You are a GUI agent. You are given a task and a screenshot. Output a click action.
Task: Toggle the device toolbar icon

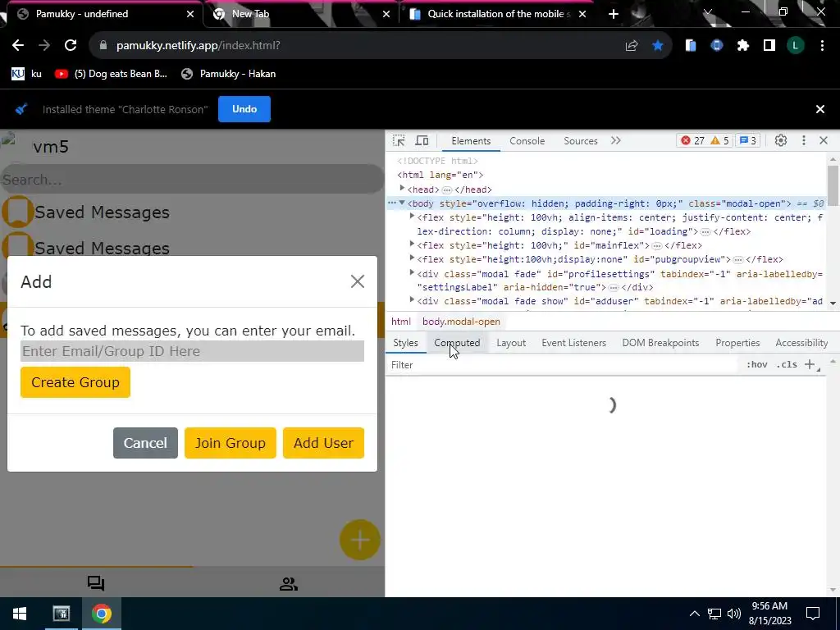pyautogui.click(x=422, y=140)
